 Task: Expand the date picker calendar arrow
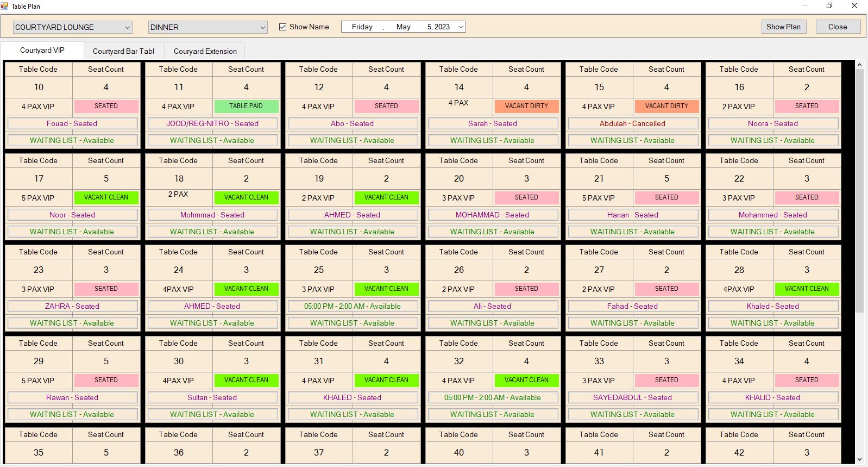coord(461,27)
